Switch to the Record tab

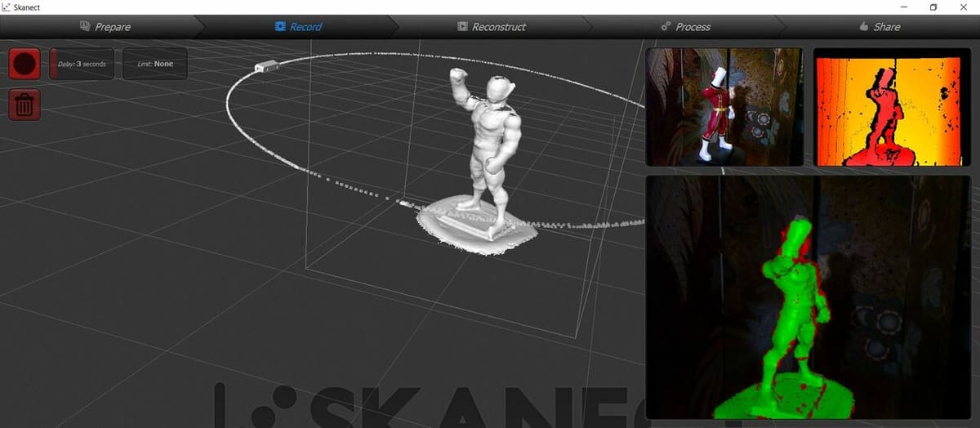(x=298, y=26)
